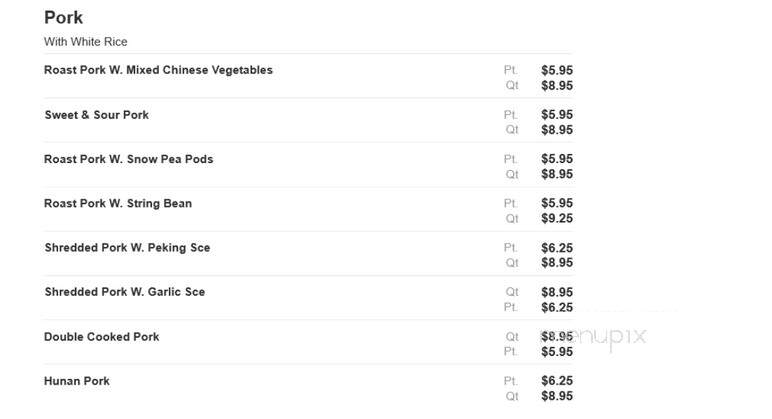This screenshot has height=419, width=772.
Task: Choose Roast Pork W. Snow Pea Pods
Action: pos(129,159)
